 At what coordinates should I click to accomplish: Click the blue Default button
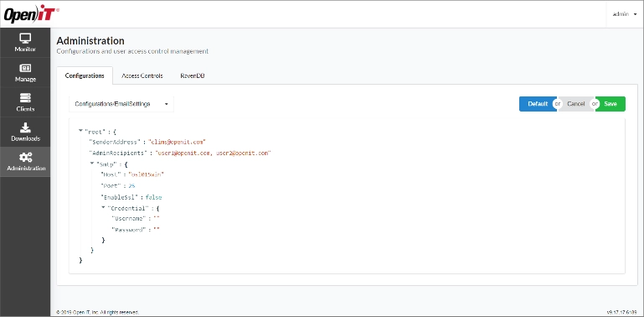[x=538, y=104]
